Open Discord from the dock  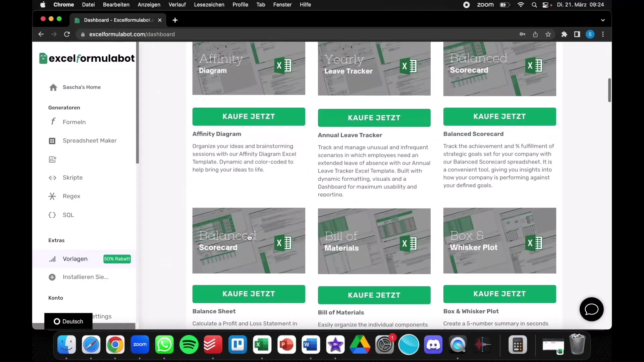(433, 345)
